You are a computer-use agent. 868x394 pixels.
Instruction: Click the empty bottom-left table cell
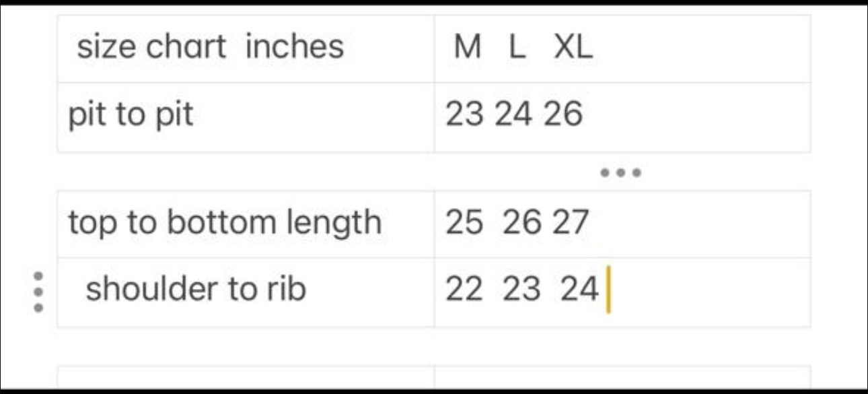click(246, 377)
